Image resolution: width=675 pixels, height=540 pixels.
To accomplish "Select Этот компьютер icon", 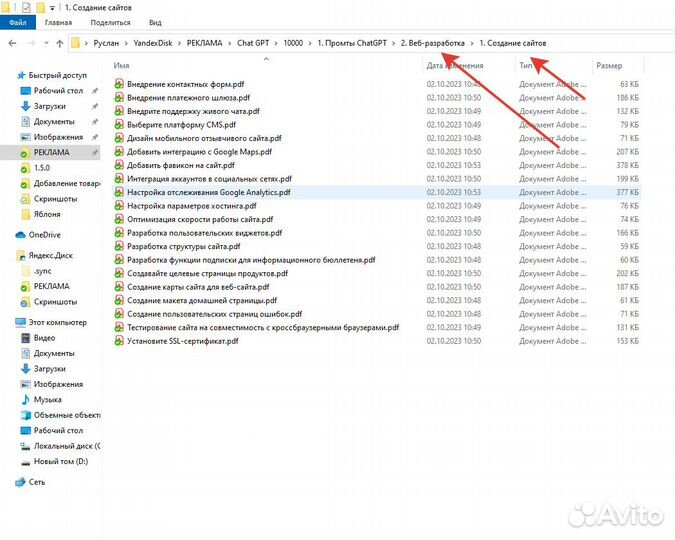I will click(x=21, y=323).
